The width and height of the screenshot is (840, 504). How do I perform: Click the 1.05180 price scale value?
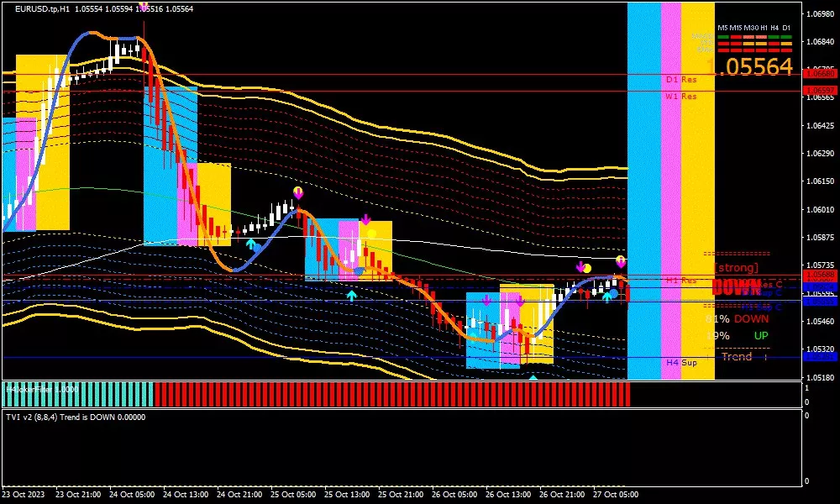(x=820, y=377)
